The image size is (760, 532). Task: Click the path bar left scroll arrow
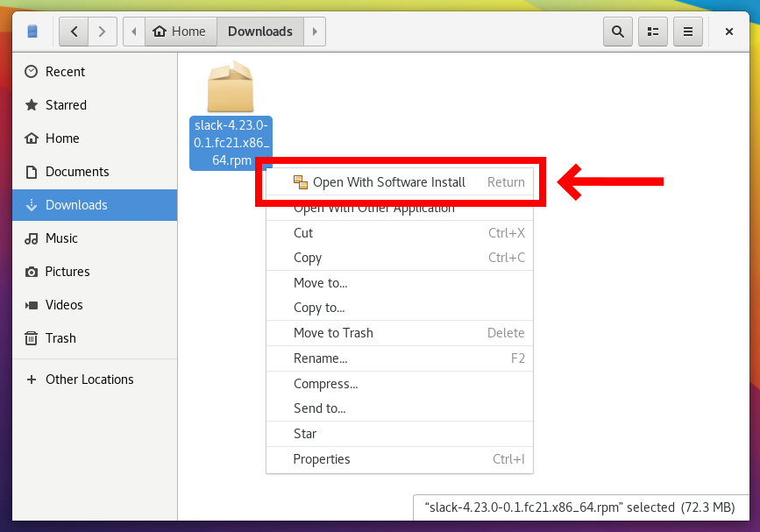134,32
